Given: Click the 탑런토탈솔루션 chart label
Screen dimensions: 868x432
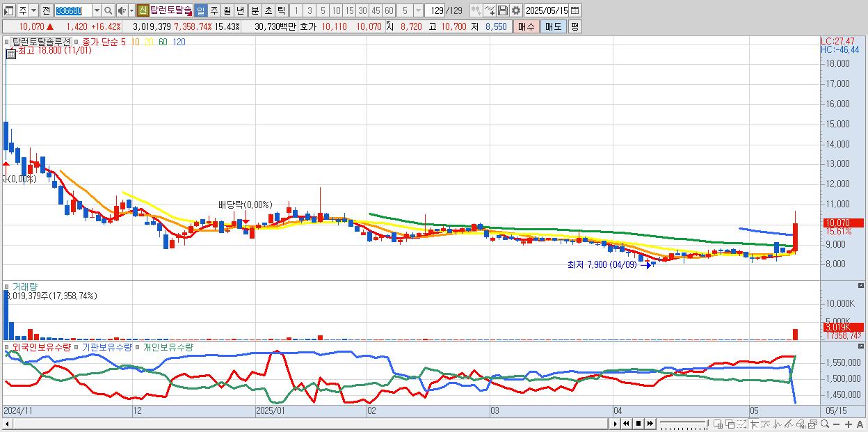Looking at the screenshot, I should (41, 42).
